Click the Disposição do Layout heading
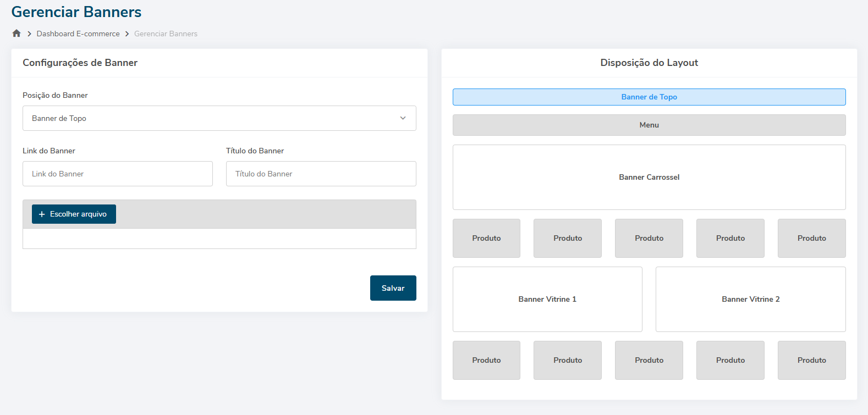This screenshot has height=415, width=868. [x=649, y=63]
